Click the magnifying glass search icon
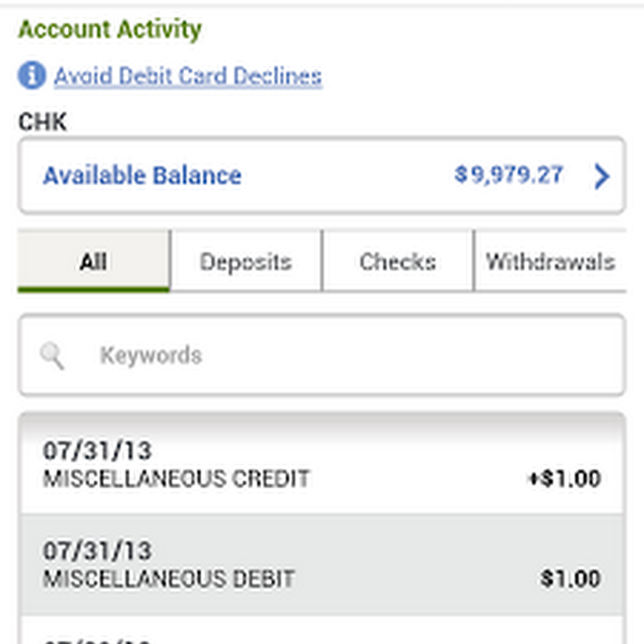 [52, 355]
